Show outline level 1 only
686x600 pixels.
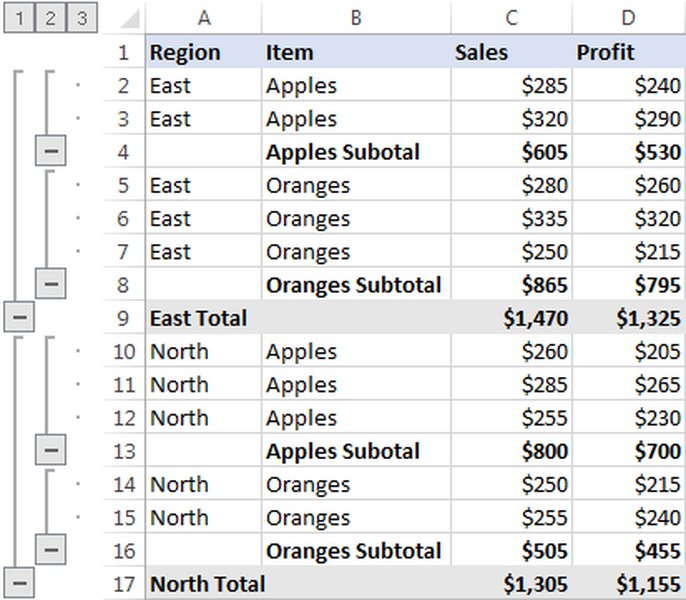pyautogui.click(x=19, y=18)
